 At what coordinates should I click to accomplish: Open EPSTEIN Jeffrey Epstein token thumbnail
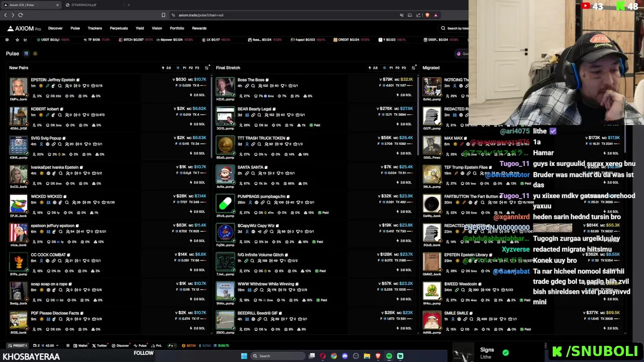[x=19, y=87]
